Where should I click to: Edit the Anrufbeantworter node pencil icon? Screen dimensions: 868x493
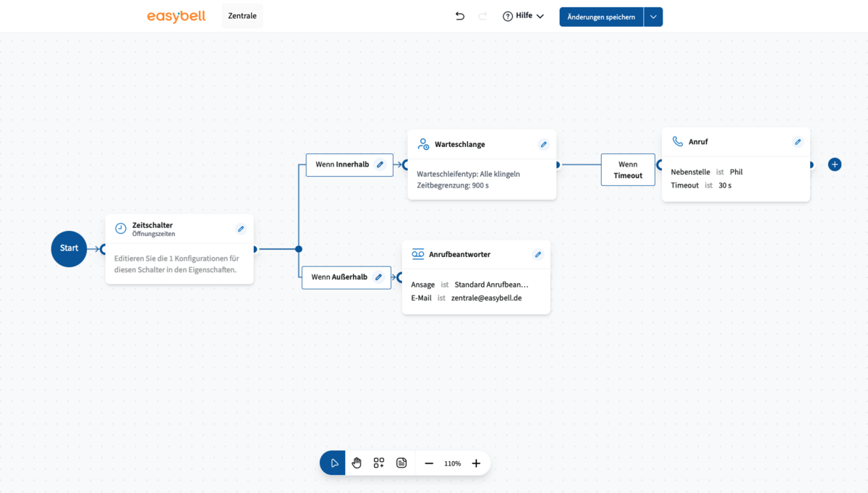[x=537, y=254]
